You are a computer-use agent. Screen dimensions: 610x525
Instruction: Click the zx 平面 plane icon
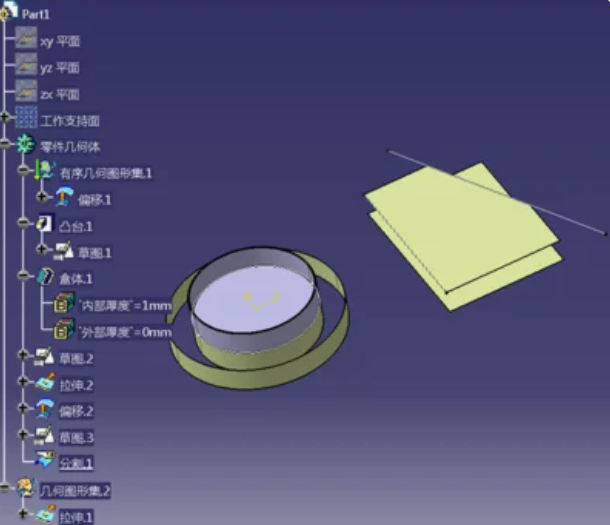pyautogui.click(x=27, y=92)
